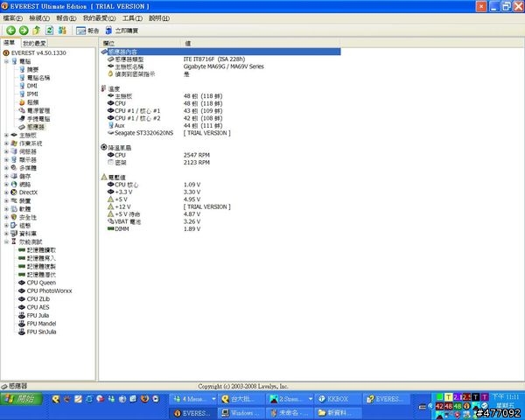Open the 記憶體讀取 memory read benchmark
This screenshot has width=525, height=420.
37,250
